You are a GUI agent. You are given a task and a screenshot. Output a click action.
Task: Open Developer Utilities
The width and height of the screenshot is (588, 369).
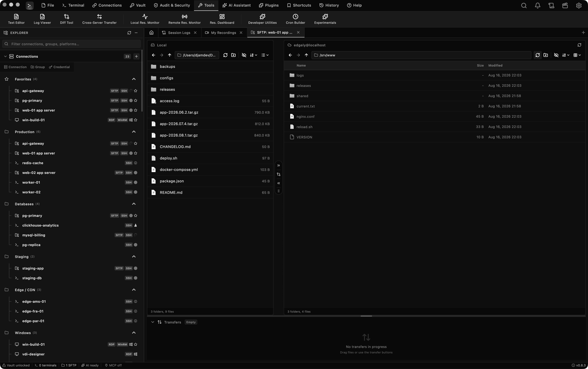click(x=262, y=19)
